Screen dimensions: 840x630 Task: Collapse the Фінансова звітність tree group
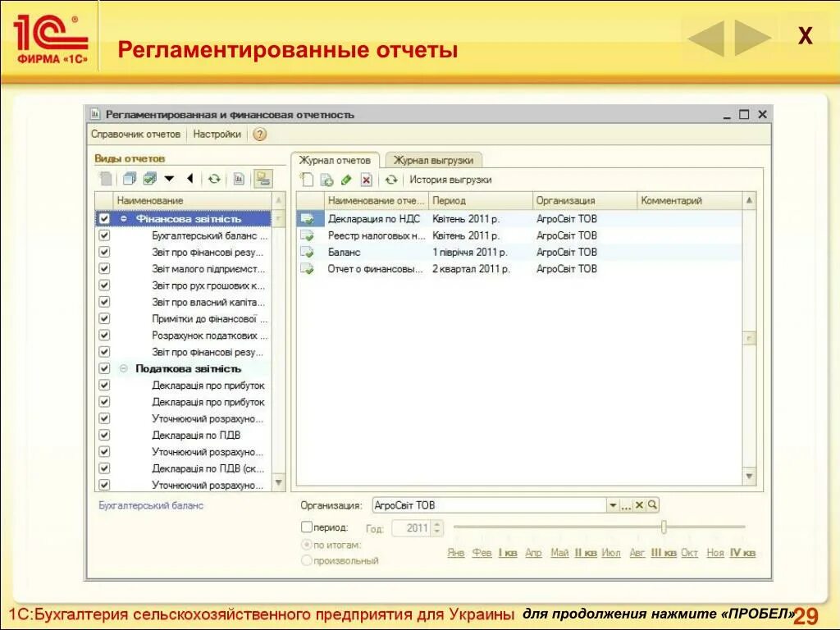[x=124, y=218]
